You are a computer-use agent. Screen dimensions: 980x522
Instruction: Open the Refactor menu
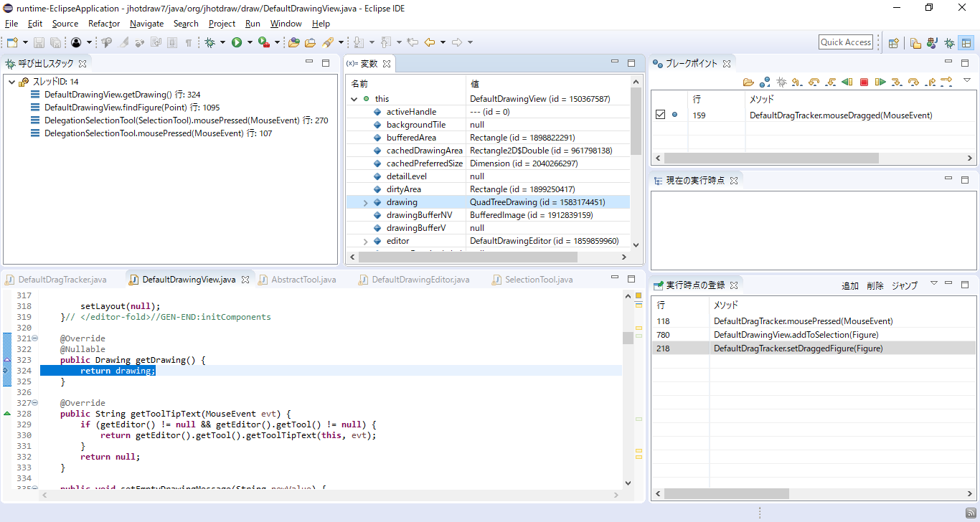coord(104,24)
